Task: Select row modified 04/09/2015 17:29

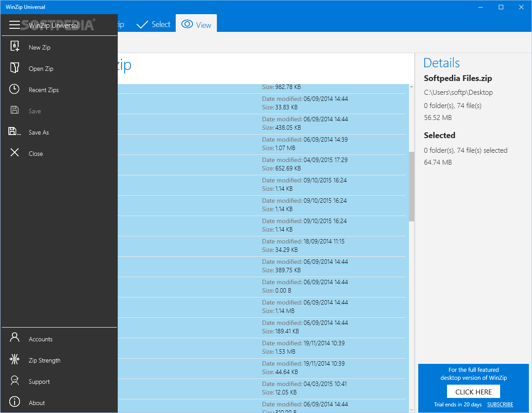Action: click(x=262, y=165)
